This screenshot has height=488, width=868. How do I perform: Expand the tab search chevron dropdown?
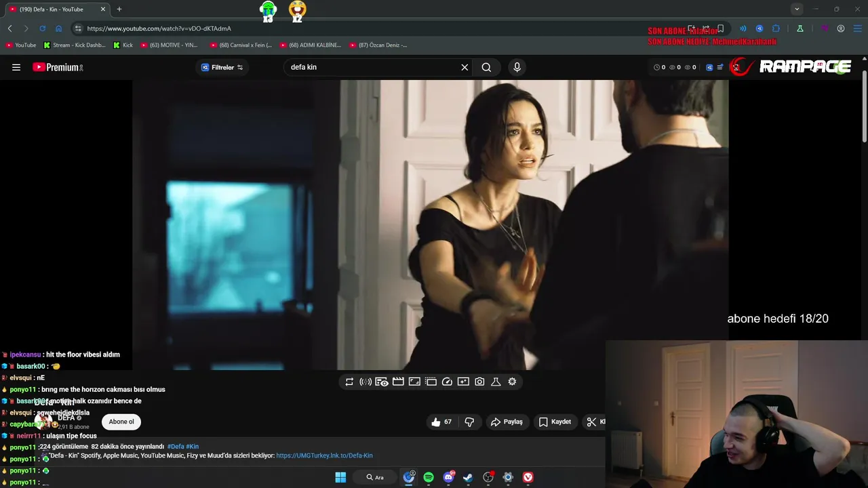tap(797, 9)
